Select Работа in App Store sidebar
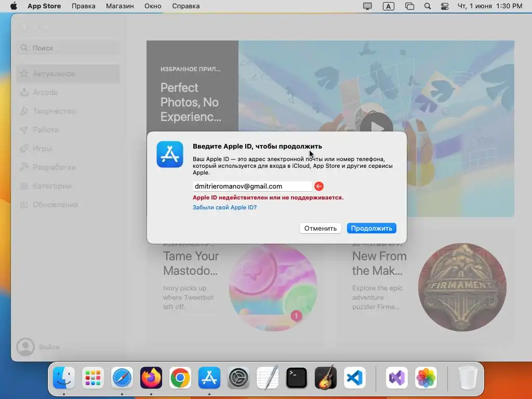The width and height of the screenshot is (532, 399). point(68,129)
